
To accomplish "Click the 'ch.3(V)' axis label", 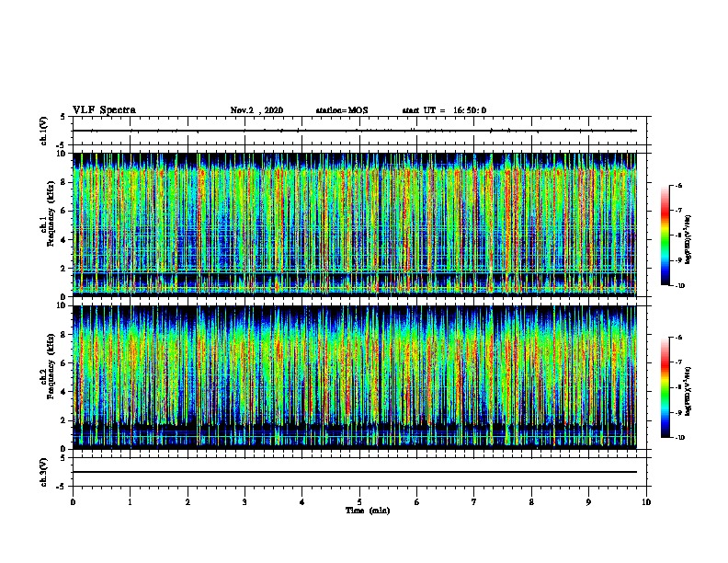I will coord(44,472).
